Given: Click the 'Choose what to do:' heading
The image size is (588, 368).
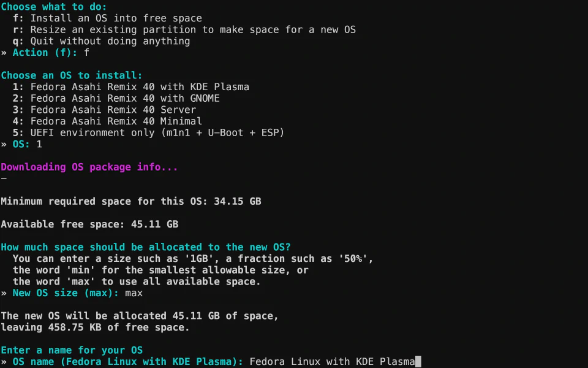Looking at the screenshot, I should 54,7.
